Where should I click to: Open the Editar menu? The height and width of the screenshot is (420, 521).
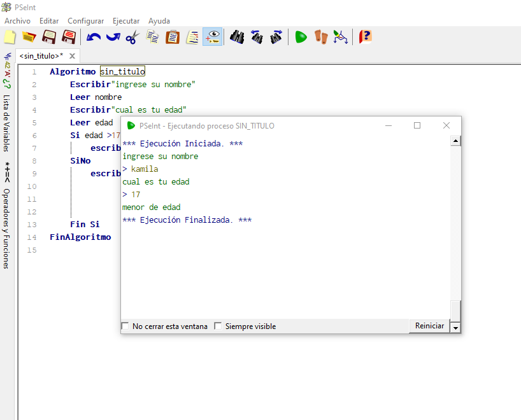[x=49, y=21]
